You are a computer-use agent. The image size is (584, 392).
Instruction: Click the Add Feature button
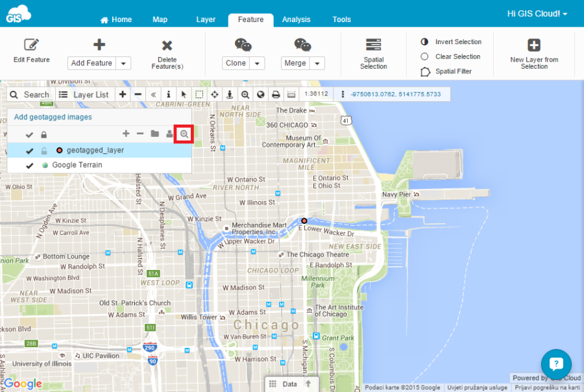click(91, 64)
